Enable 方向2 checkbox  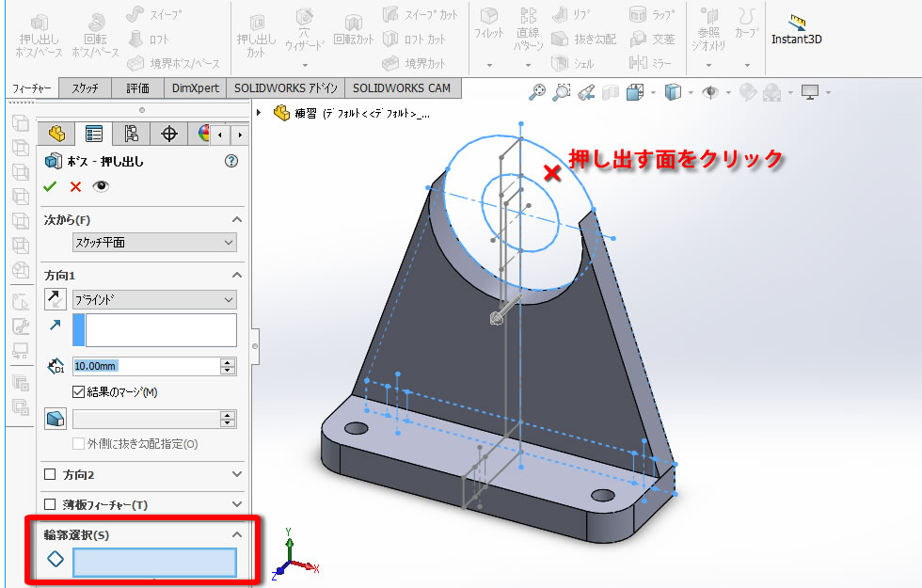[x=50, y=474]
